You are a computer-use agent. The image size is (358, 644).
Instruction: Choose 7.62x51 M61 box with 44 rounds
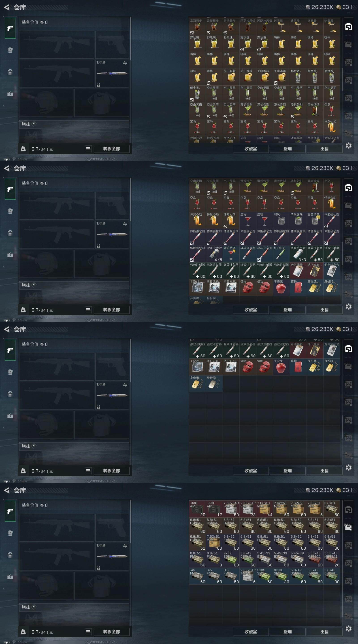264,509
